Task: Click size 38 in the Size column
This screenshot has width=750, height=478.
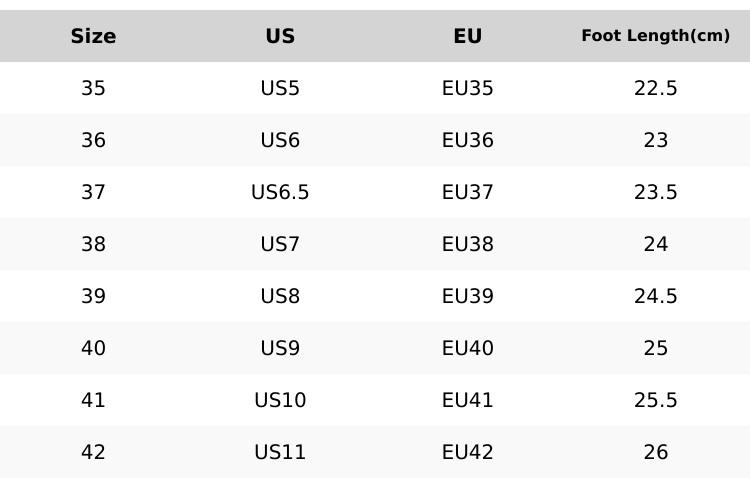Action: [93, 245]
